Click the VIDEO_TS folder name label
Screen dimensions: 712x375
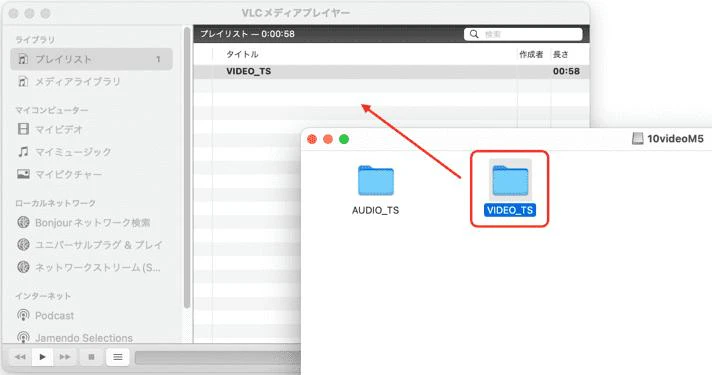click(x=510, y=210)
